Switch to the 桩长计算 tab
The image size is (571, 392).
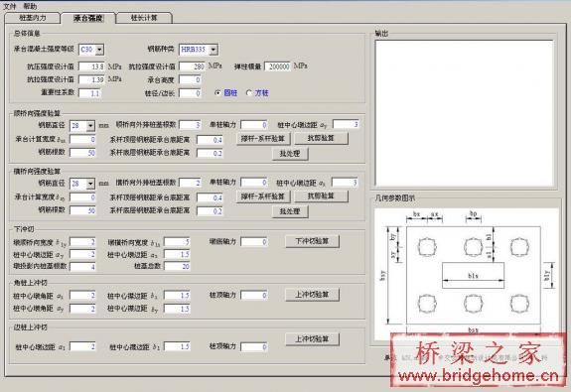pyautogui.click(x=144, y=18)
